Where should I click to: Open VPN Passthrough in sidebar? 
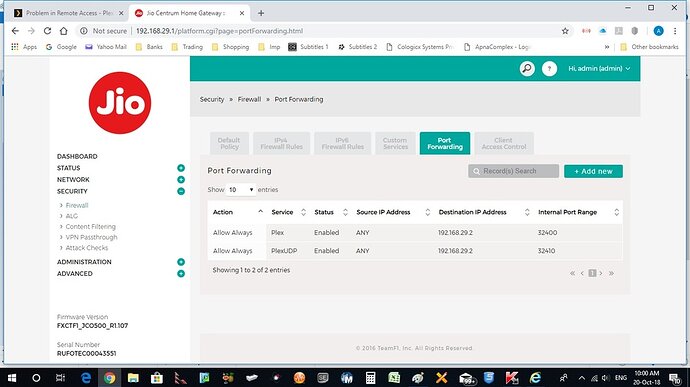click(91, 237)
